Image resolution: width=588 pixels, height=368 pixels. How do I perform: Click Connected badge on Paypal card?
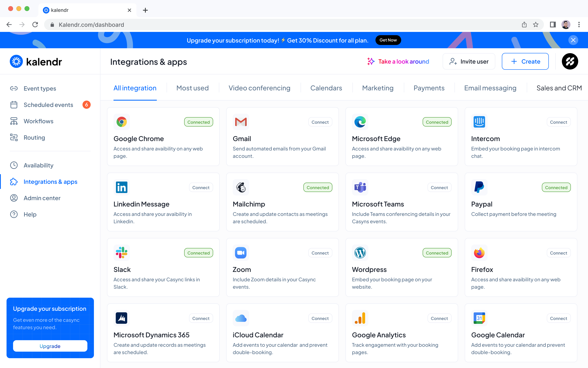click(x=556, y=187)
